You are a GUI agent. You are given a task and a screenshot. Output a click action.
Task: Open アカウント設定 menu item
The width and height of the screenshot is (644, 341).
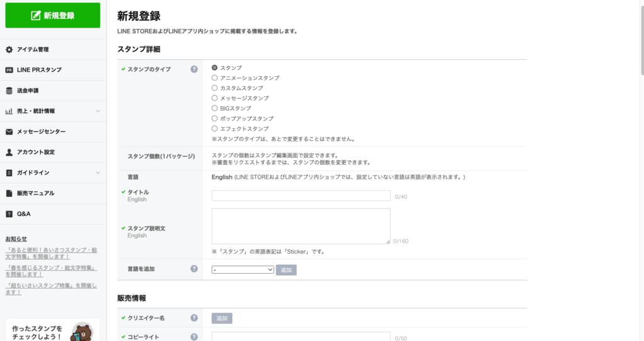tap(53, 152)
